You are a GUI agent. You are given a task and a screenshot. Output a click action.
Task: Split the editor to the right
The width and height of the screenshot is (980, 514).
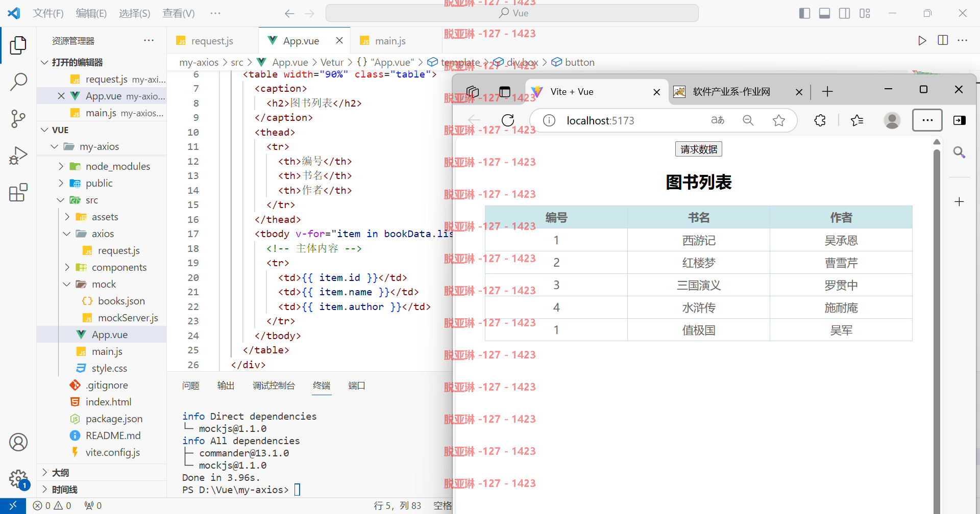click(x=943, y=40)
